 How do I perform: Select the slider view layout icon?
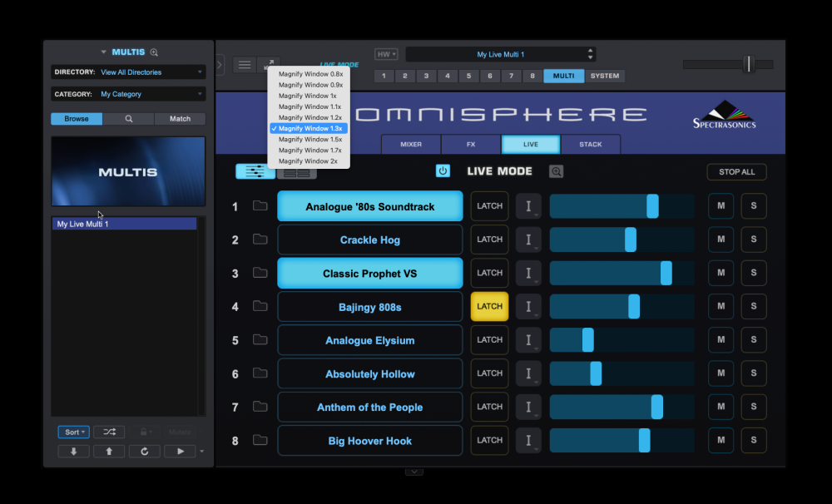click(255, 171)
